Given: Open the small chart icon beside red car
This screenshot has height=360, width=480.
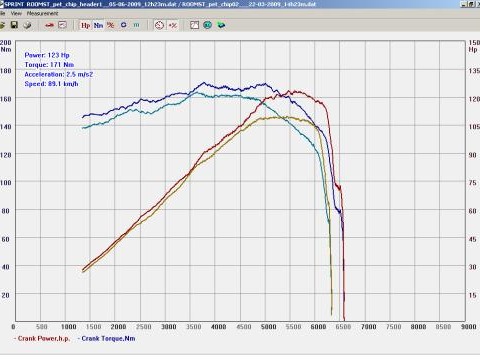Looking at the screenshot, I should [x=62, y=25].
